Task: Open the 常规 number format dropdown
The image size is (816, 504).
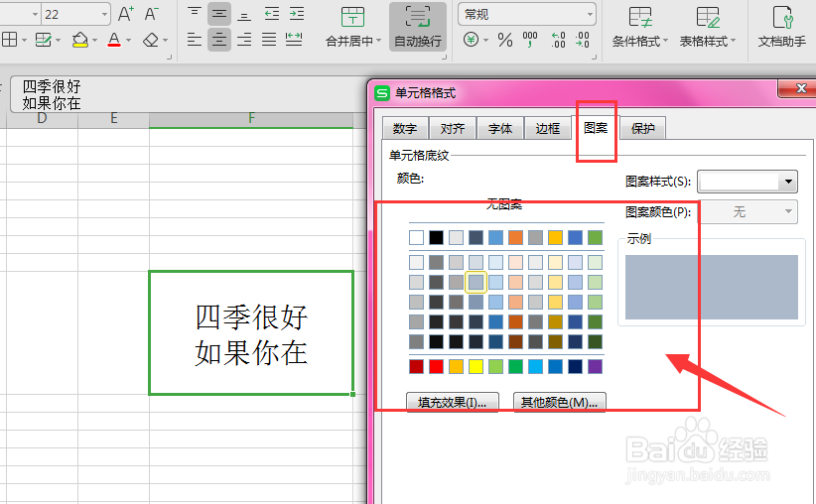Action: [590, 14]
